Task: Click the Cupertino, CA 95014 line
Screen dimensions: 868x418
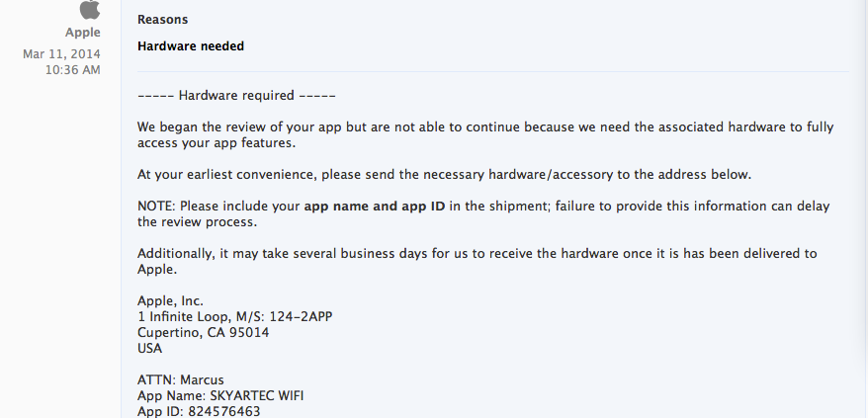Action: click(x=204, y=333)
